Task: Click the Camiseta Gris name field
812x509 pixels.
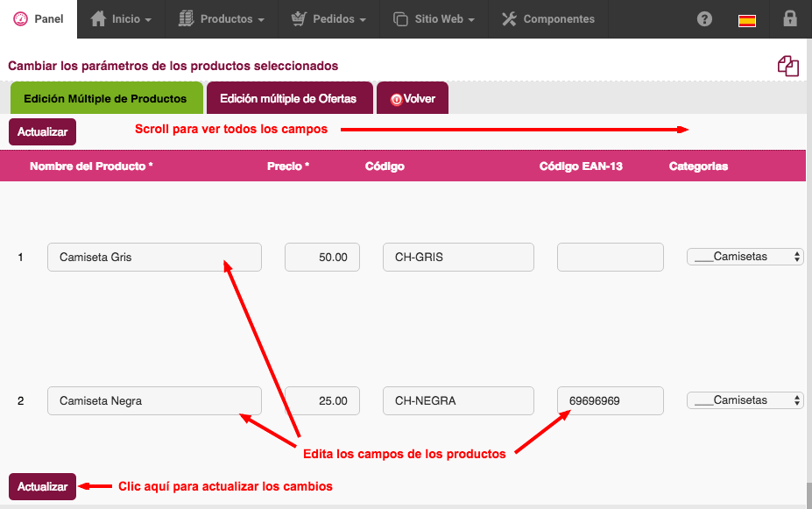Action: 154,257
